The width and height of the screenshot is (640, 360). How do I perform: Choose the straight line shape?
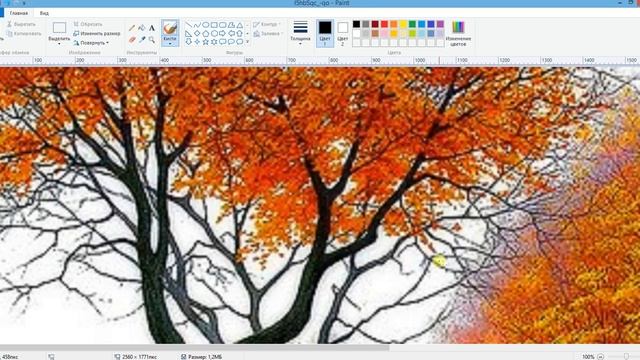coord(189,25)
